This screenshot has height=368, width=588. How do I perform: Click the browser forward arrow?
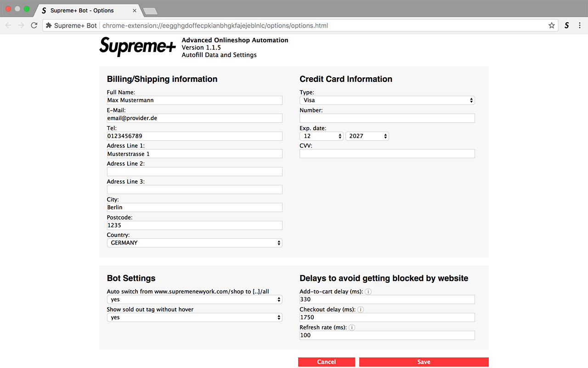point(21,25)
